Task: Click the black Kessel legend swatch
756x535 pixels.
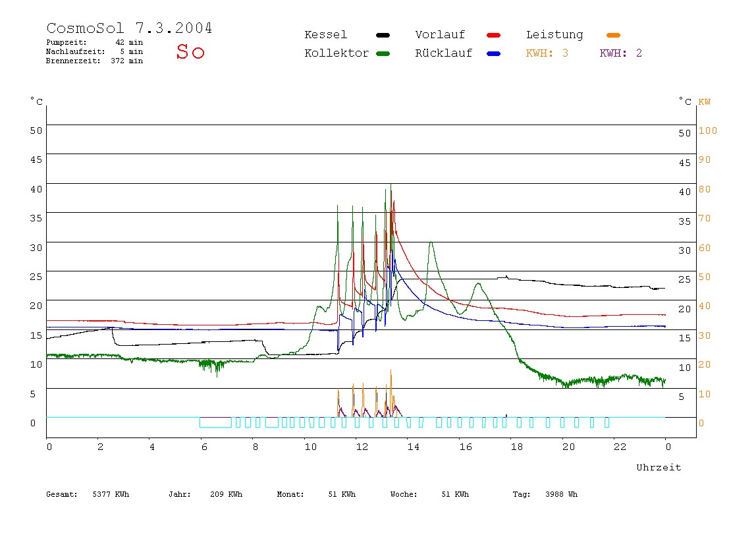Action: pyautogui.click(x=383, y=35)
